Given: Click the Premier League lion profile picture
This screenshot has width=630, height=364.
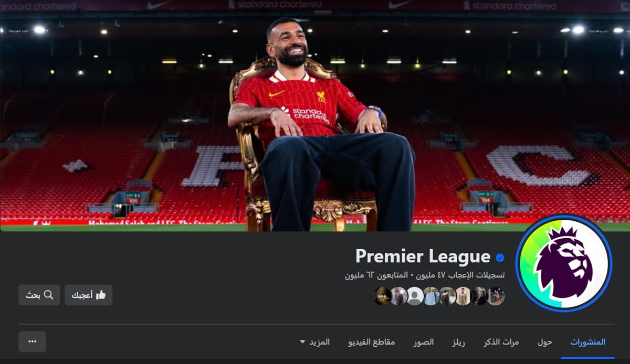Looking at the screenshot, I should [564, 263].
